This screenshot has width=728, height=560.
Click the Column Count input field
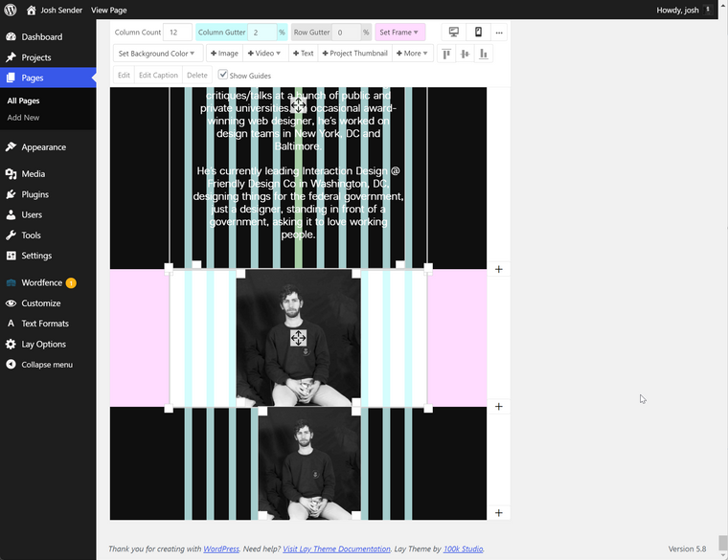[177, 33]
